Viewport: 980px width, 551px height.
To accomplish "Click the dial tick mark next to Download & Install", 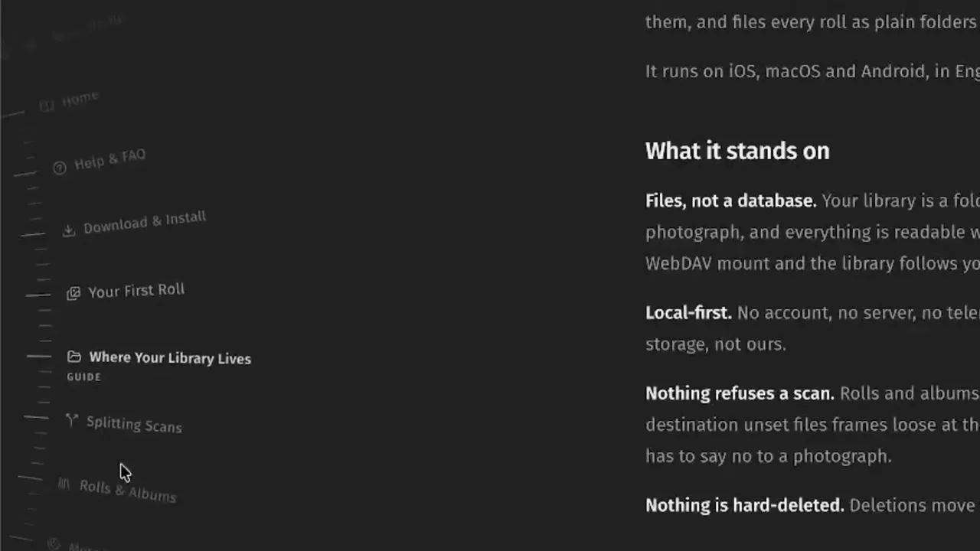I will point(33,233).
